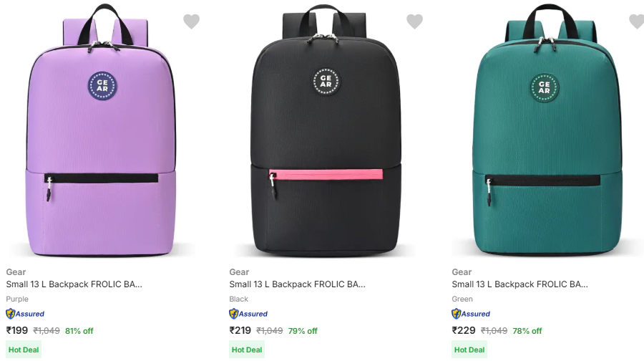Click Hot Deal tag under ₹219 price
Viewport: 644px width, 361px height.
(x=247, y=350)
